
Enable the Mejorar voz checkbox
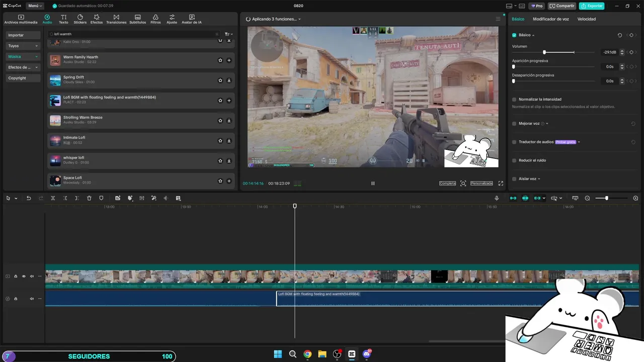click(x=514, y=124)
